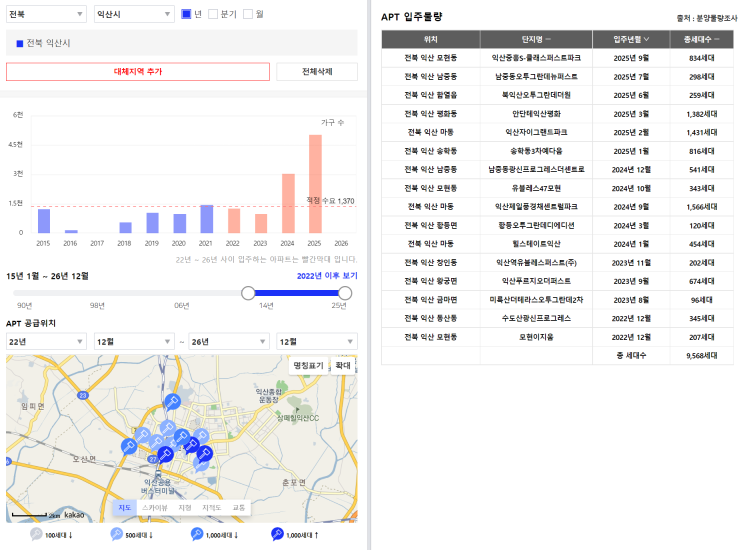
Task: Click dark blue marker beside route 27 badge
Action: click(165, 454)
